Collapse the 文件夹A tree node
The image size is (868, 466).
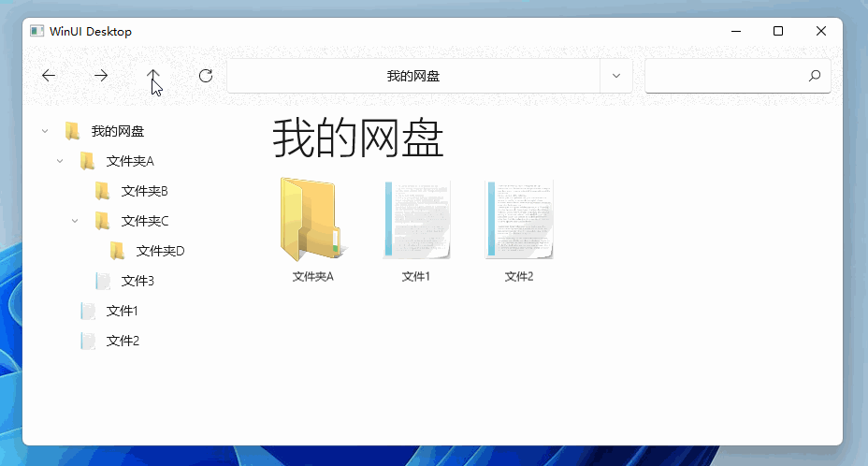coord(60,161)
